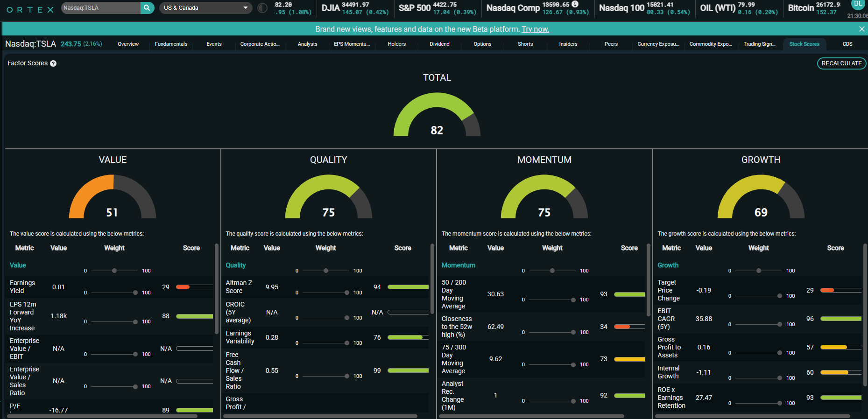
Task: Click the ORTEX logo
Action: point(30,9)
